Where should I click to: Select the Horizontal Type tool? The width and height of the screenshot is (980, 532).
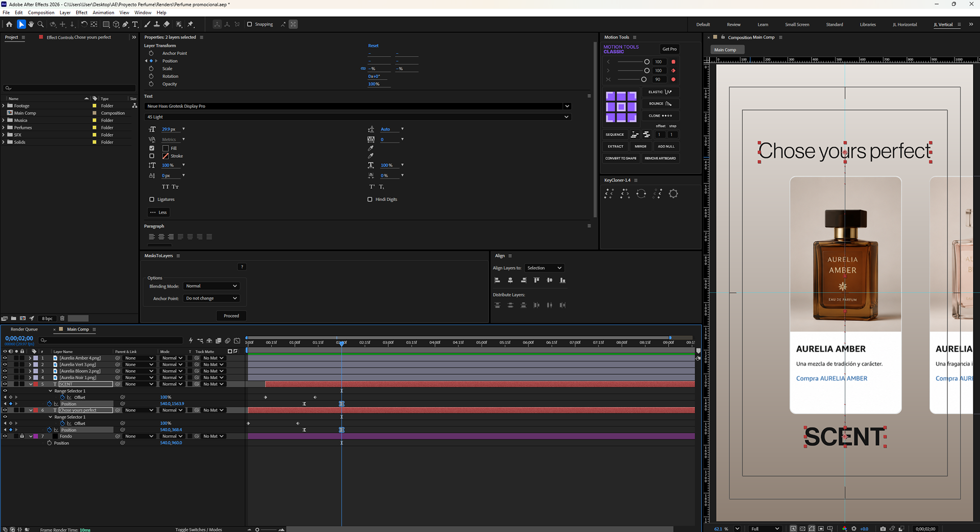click(x=135, y=25)
